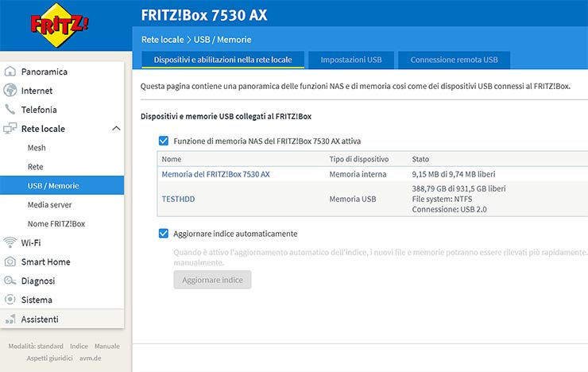Viewport: 588px width, 372px height.
Task: Collapse the Rete locale menu chevron
Action: coord(115,129)
